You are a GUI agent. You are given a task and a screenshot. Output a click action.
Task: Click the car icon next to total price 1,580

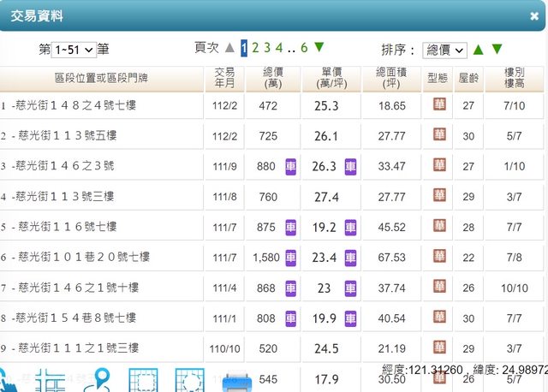click(x=291, y=257)
